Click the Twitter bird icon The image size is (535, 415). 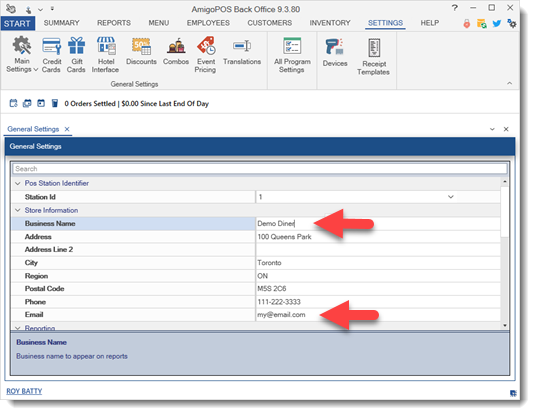[x=497, y=23]
